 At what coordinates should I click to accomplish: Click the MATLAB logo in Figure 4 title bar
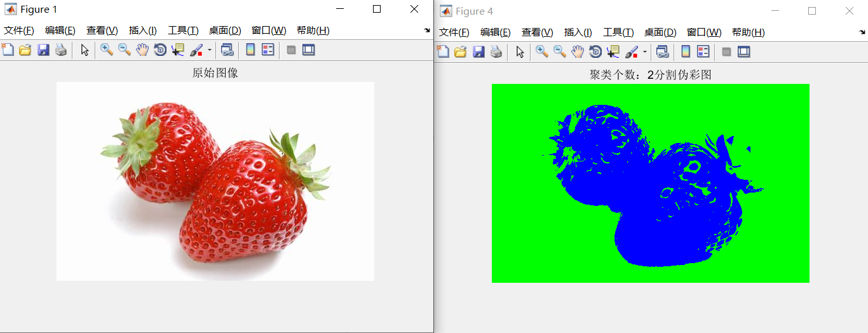(x=446, y=11)
